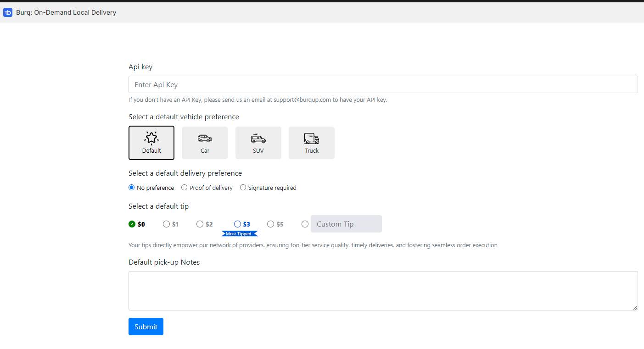Image resolution: width=644 pixels, height=349 pixels.
Task: Click the Select a default delivery preference heading
Action: pyautogui.click(x=185, y=173)
